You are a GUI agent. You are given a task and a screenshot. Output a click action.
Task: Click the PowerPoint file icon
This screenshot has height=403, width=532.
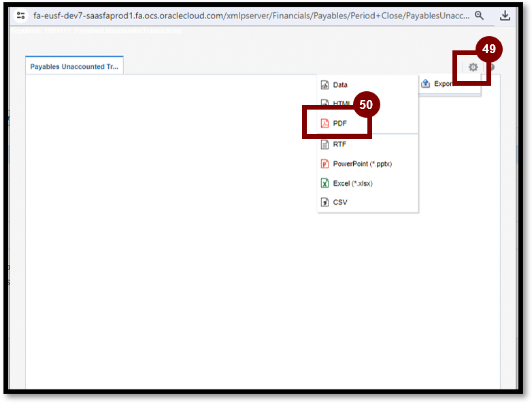coord(325,164)
